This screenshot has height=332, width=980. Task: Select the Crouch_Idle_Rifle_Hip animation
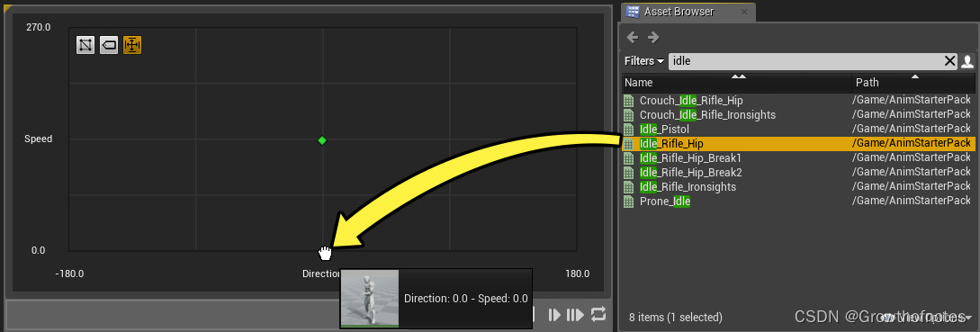pyautogui.click(x=691, y=101)
